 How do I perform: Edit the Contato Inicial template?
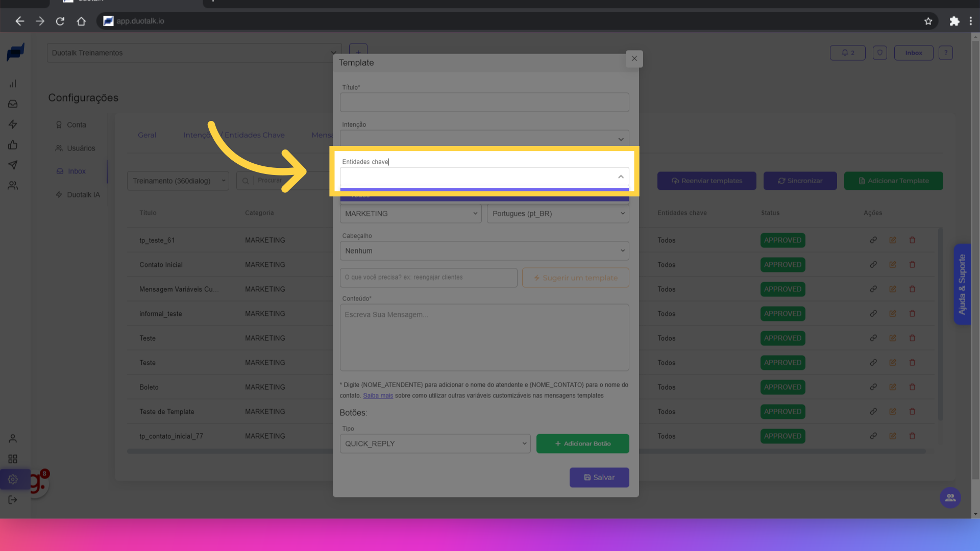893,264
